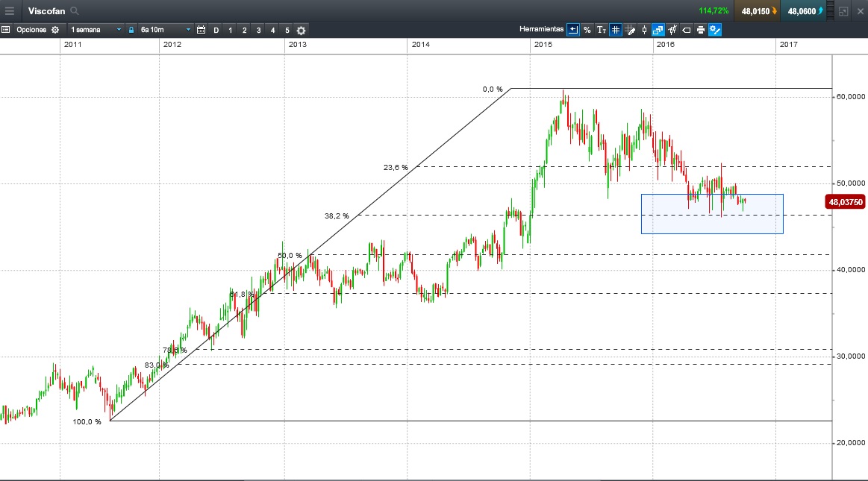Image resolution: width=868 pixels, height=481 pixels.
Task: Click the 23,6 % Fibonacci label
Action: 396,168
